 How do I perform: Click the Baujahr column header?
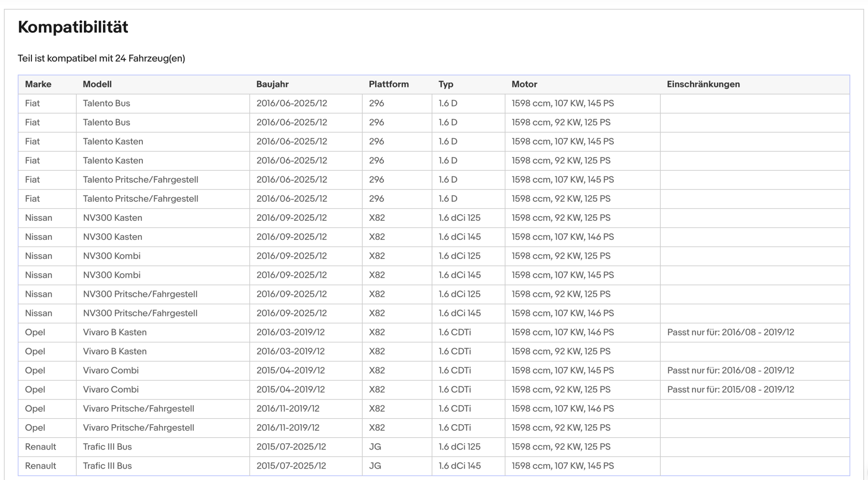(x=272, y=84)
